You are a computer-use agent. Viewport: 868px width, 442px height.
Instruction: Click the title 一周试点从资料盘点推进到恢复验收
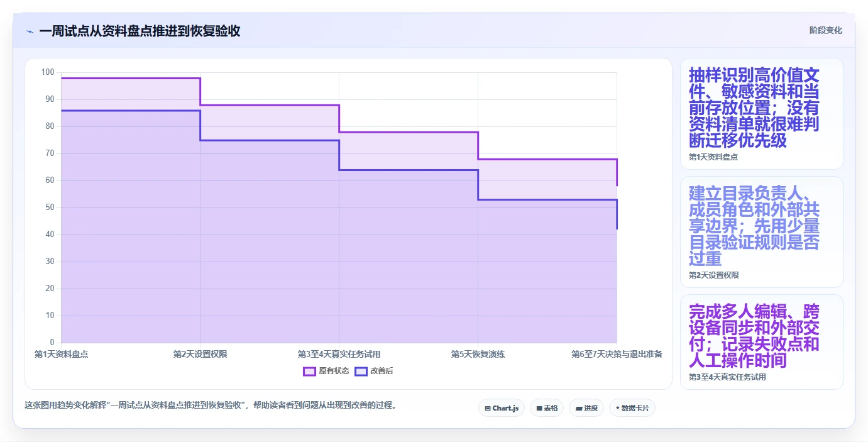pyautogui.click(x=140, y=31)
